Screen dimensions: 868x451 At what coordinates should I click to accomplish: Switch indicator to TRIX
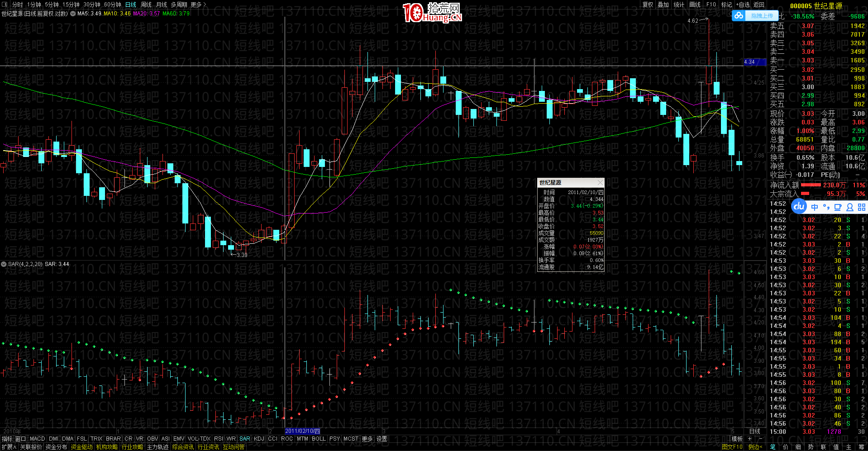pos(96,439)
